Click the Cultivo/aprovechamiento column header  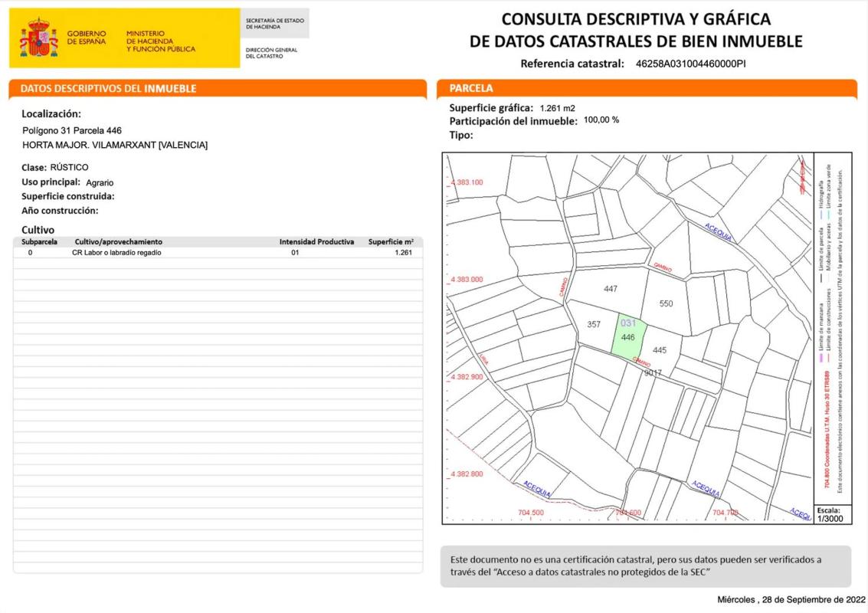click(x=118, y=242)
